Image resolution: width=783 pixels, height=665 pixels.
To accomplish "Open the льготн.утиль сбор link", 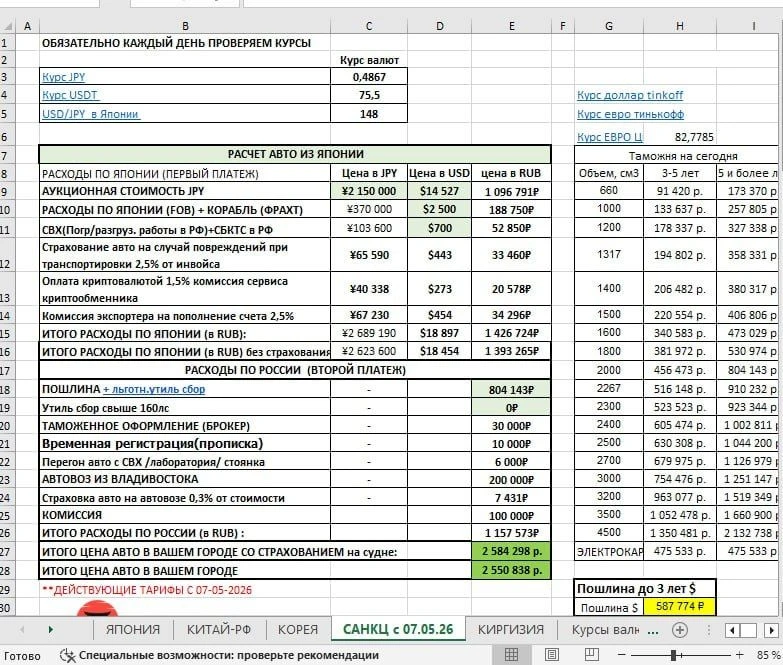I will 154,389.
